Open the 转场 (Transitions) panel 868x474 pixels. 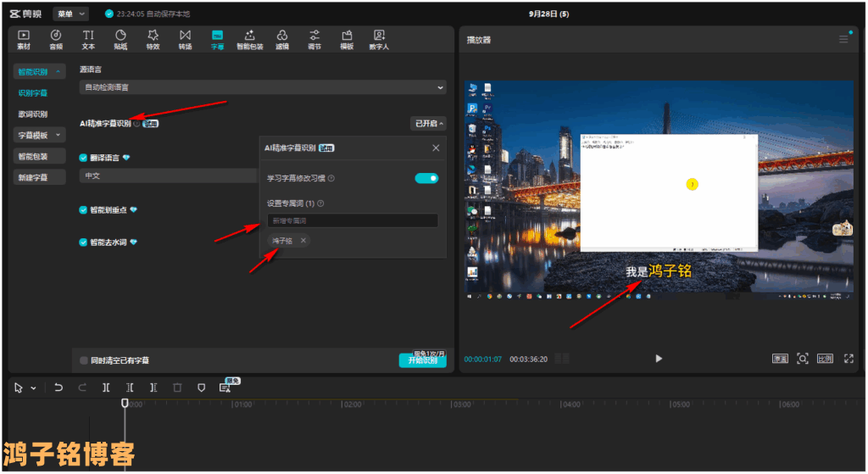point(185,39)
